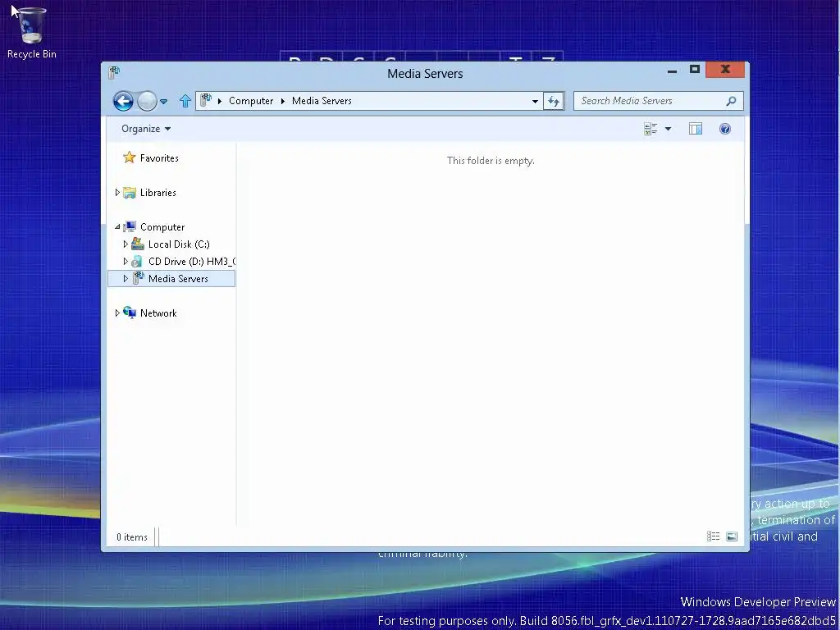Click the Network globe icon

coord(130,313)
